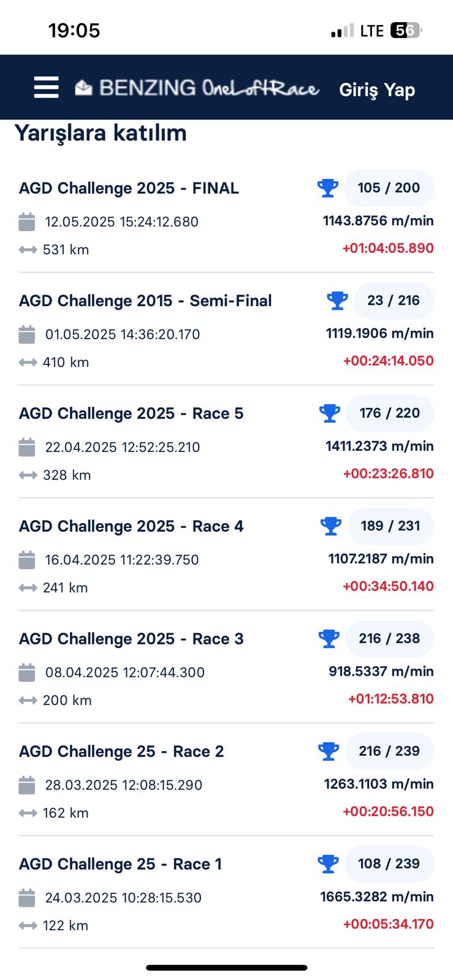Screen dimensions: 453x980
Task: Tap the 105 / 200 ranking badge
Action: pyautogui.click(x=389, y=187)
